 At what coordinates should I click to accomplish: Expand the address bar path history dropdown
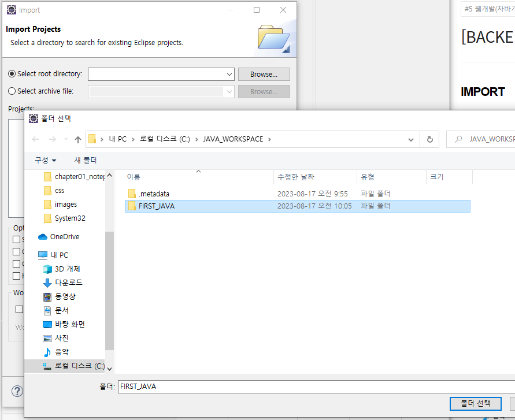410,140
